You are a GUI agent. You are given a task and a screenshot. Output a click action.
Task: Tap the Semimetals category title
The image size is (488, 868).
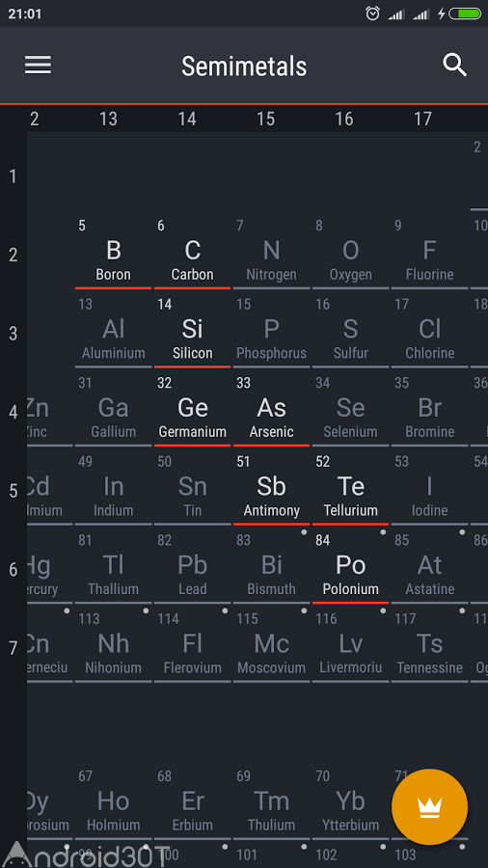(244, 67)
